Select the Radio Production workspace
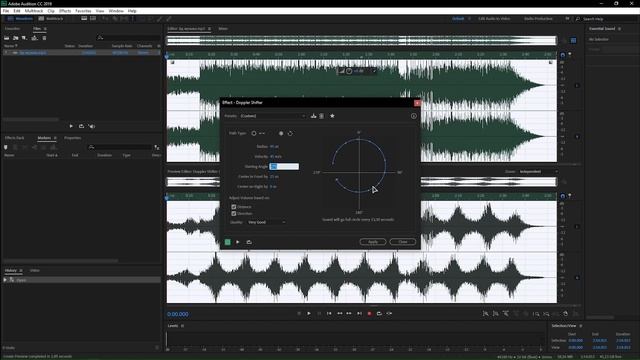 click(x=538, y=19)
